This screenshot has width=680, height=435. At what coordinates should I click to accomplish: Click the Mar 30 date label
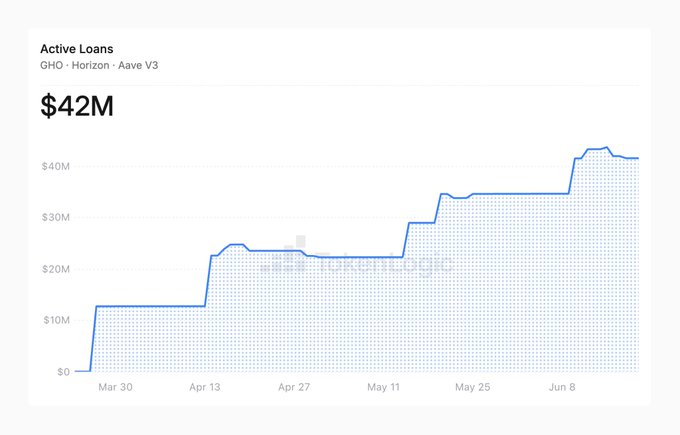pyautogui.click(x=115, y=387)
